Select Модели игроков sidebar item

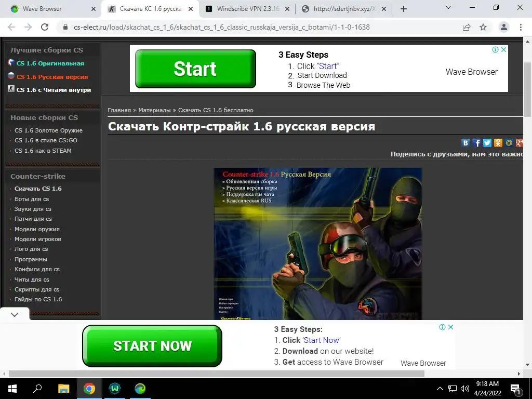[x=37, y=239]
